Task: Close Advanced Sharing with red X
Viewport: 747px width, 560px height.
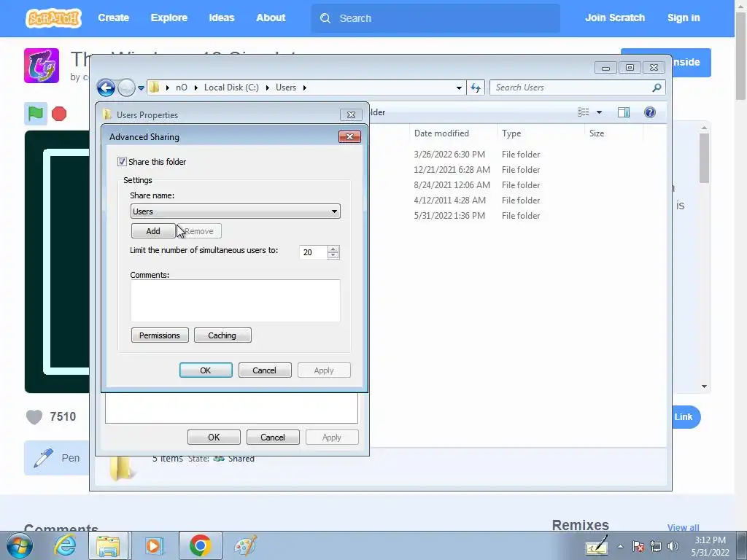Action: pos(349,137)
